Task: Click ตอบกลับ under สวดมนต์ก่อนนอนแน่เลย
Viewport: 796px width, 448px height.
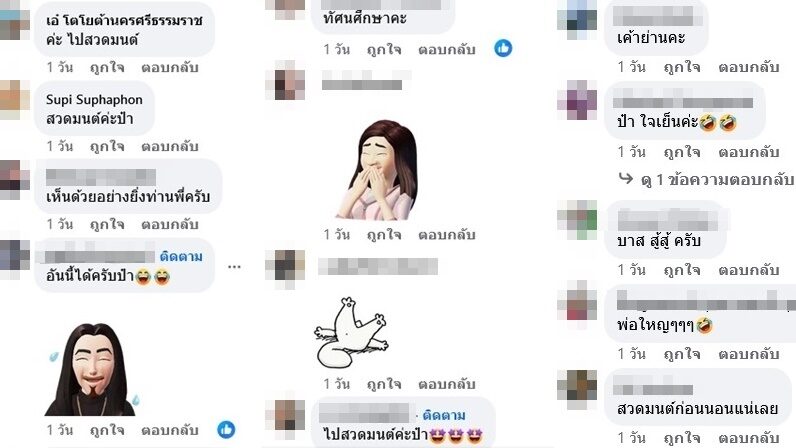Action: (748, 437)
